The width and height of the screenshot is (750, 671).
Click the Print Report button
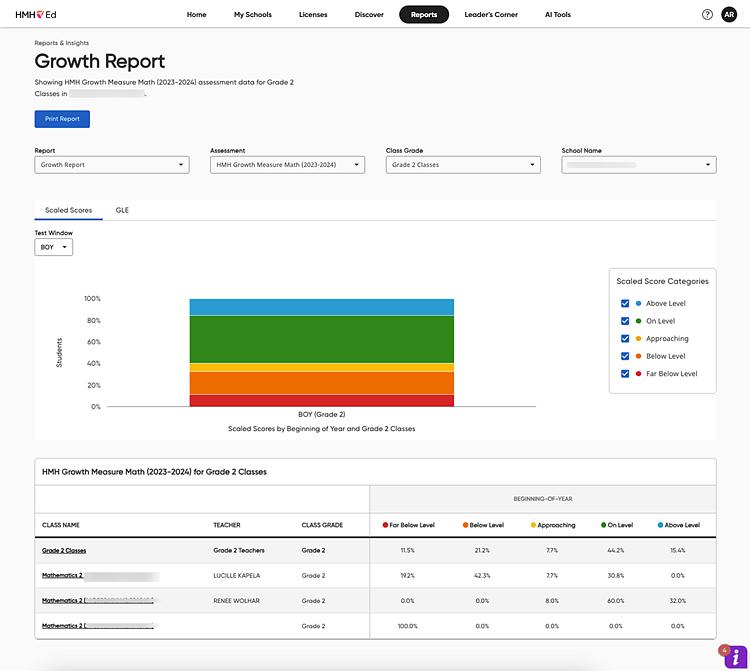click(x=62, y=119)
